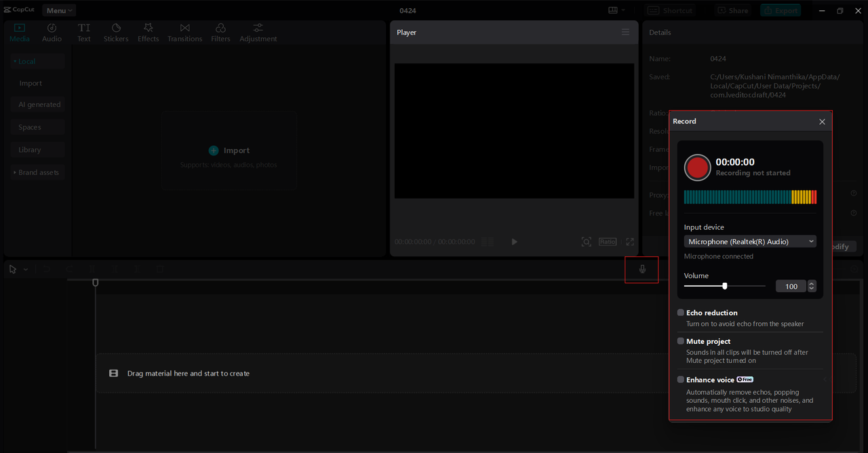Screen dimensions: 868x453
Task: Click the Player timecode 00:00:00:00 text
Action: [413, 242]
